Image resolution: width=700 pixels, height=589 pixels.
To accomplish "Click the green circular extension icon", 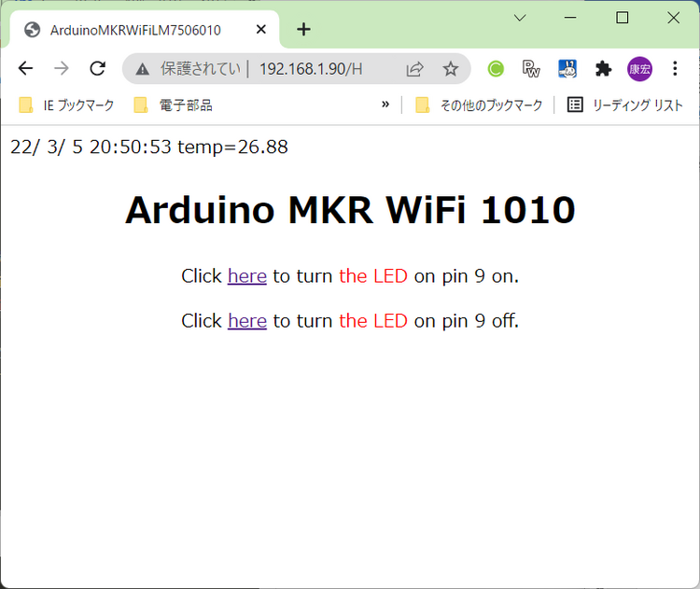I will click(496, 68).
